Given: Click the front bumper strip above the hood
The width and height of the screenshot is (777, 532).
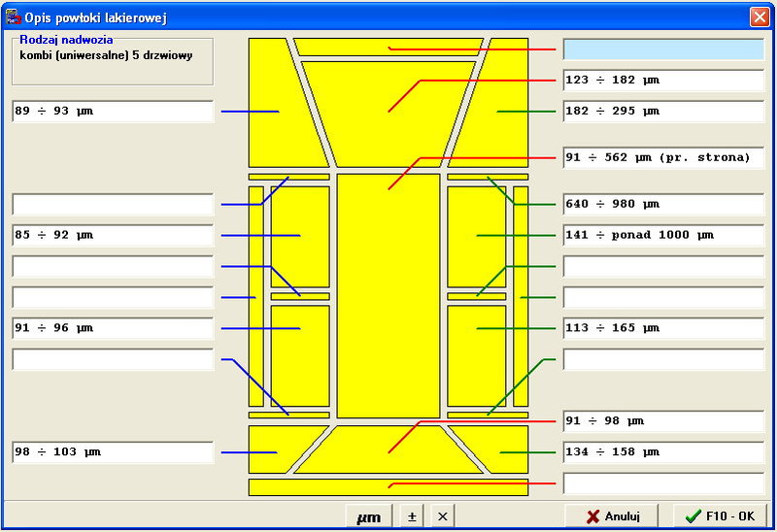Looking at the screenshot, I should coord(388,47).
